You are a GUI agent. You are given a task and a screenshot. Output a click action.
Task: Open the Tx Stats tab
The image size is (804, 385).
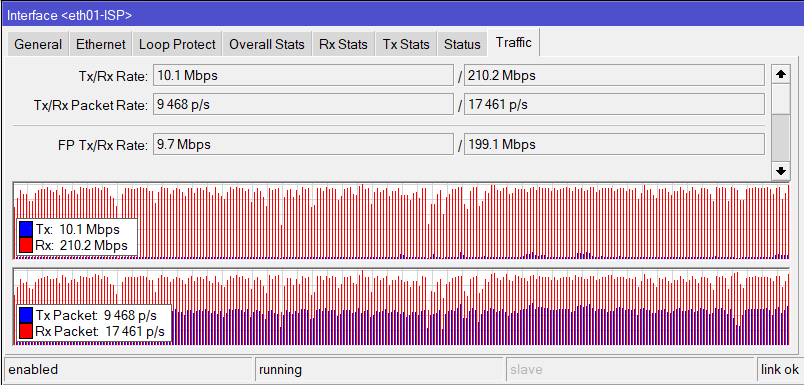(406, 45)
